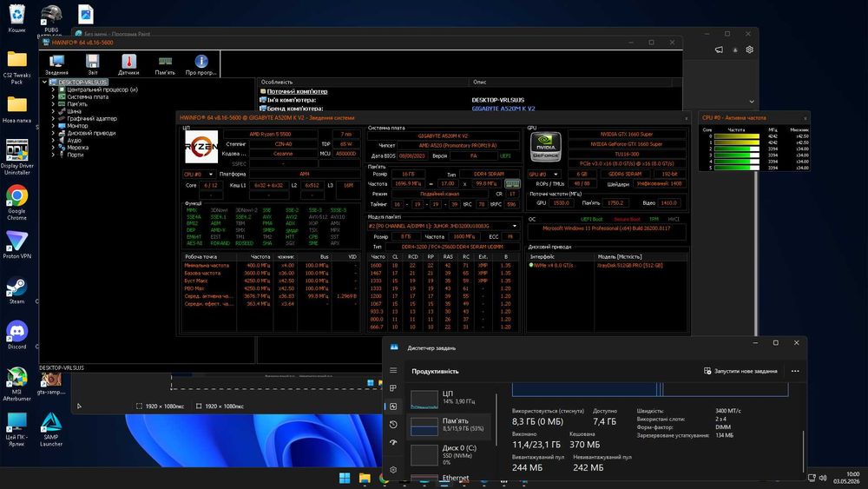Open SAMP Launcher desktop shortcut
Viewport: 868px width, 489px height.
pos(51,429)
